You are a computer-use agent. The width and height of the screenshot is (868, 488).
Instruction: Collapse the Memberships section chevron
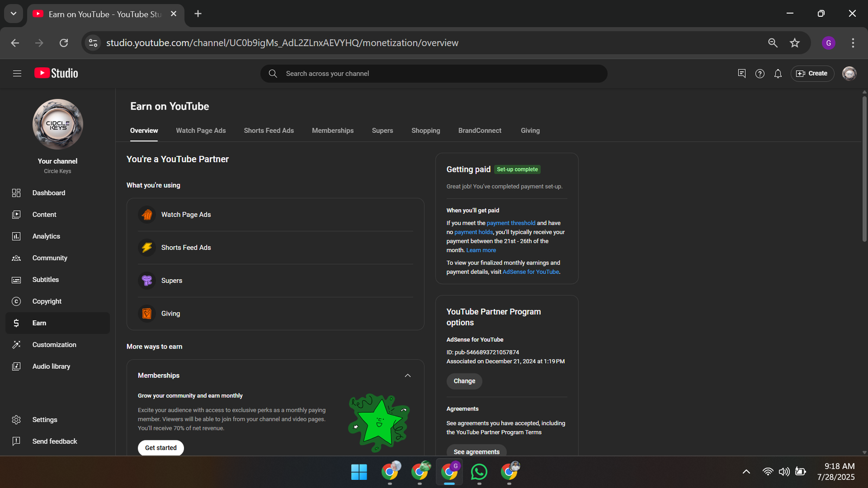[408, 375]
